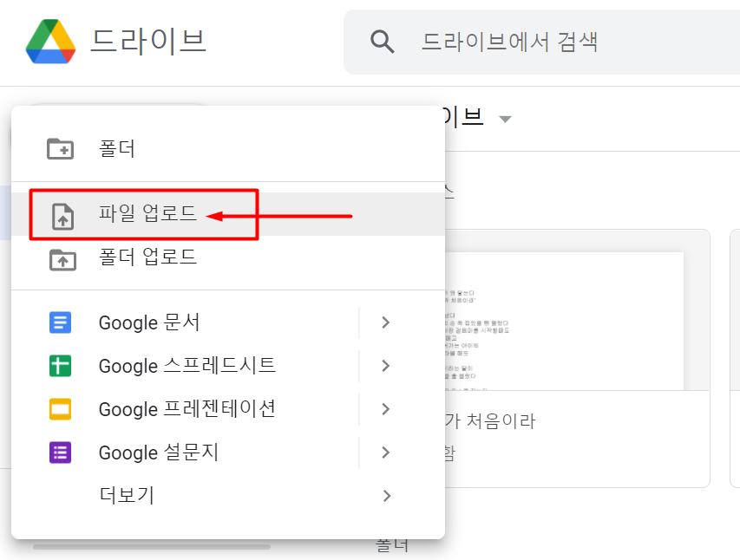Expand Google 문서 submenu arrow
This screenshot has width=740, height=560.
tap(385, 322)
